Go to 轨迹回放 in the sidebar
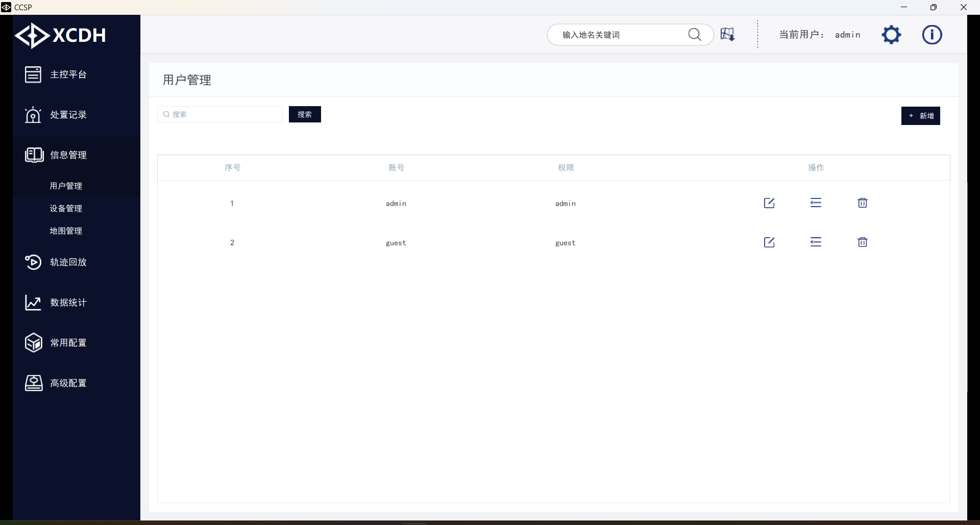 click(68, 262)
